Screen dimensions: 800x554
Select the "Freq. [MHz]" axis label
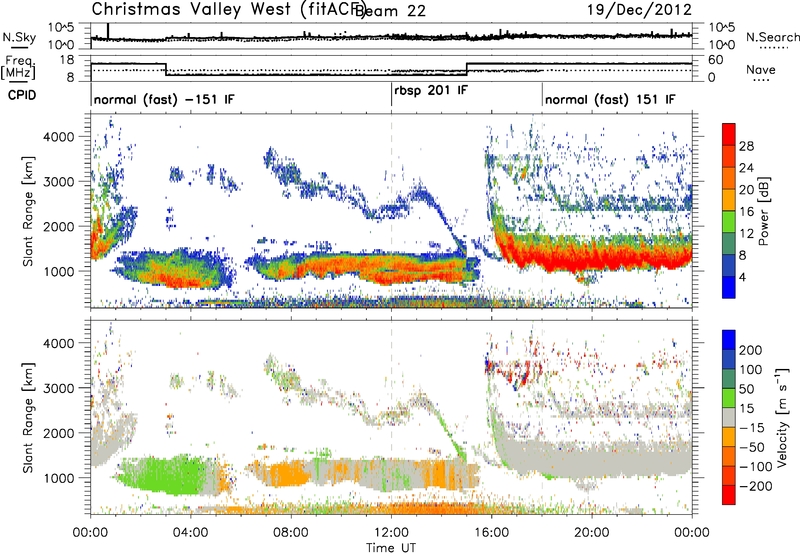(x=18, y=68)
